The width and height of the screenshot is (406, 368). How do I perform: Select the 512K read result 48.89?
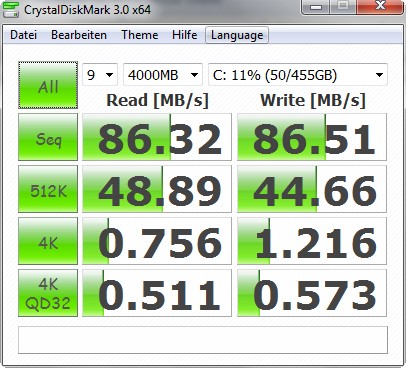click(157, 189)
